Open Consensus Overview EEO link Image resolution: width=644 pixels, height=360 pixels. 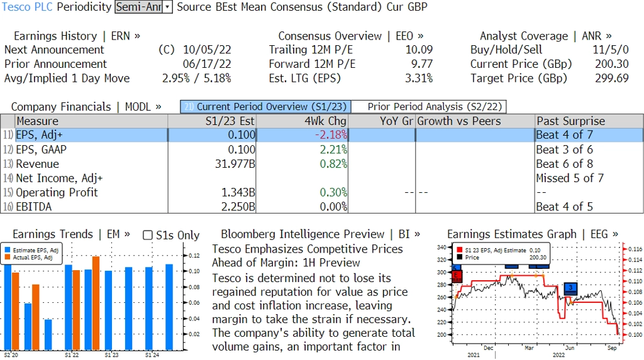351,36
